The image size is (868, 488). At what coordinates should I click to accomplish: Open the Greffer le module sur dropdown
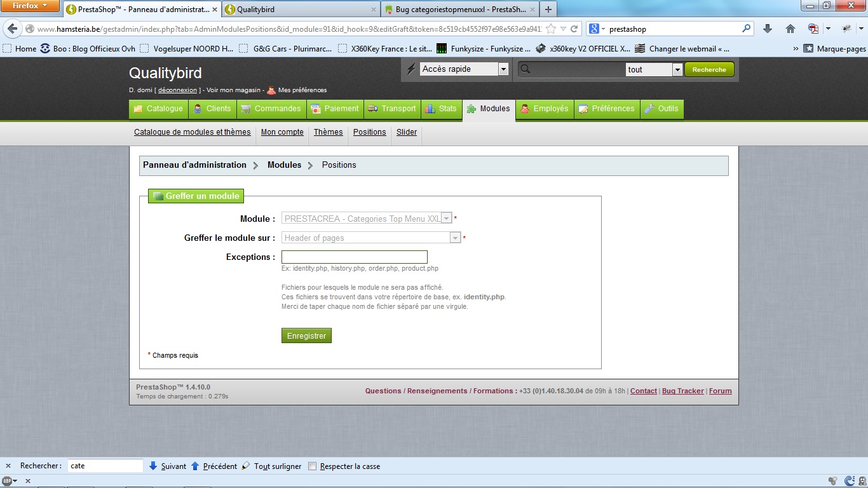371,238
